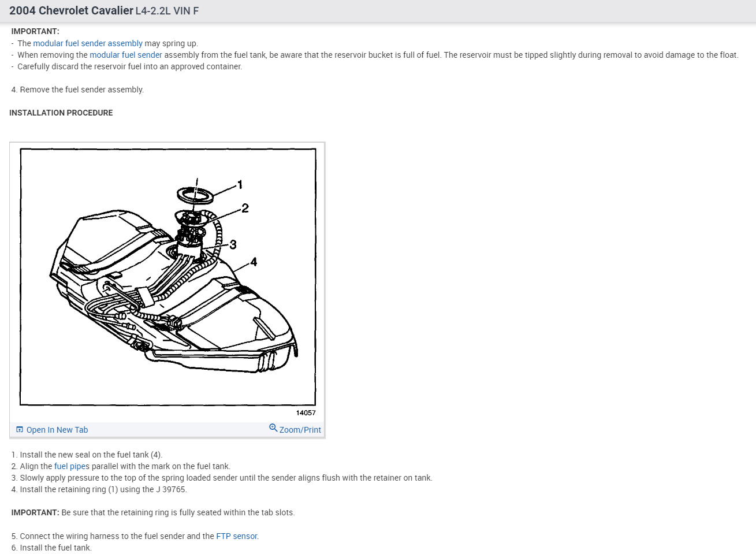
Task: Click the Open In New Tab icon
Action: click(20, 429)
